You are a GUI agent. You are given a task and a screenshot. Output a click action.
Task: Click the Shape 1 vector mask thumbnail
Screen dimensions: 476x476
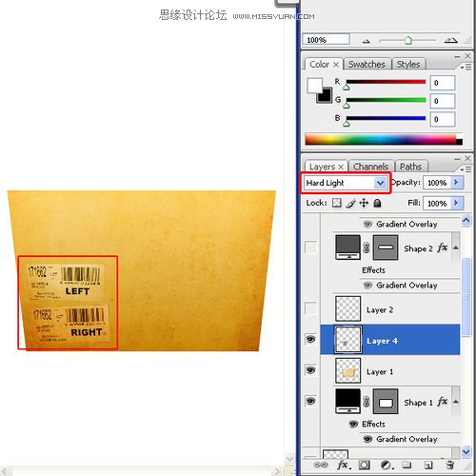pos(386,402)
